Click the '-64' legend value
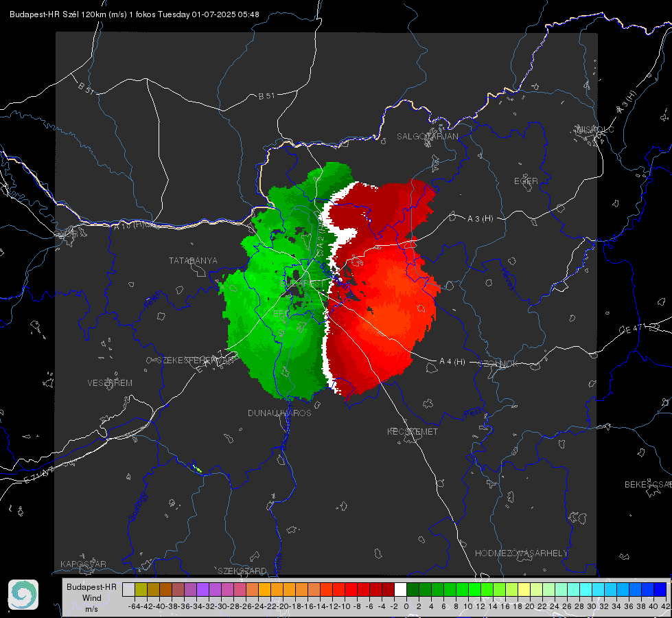This screenshot has height=618, width=672. pyautogui.click(x=134, y=606)
